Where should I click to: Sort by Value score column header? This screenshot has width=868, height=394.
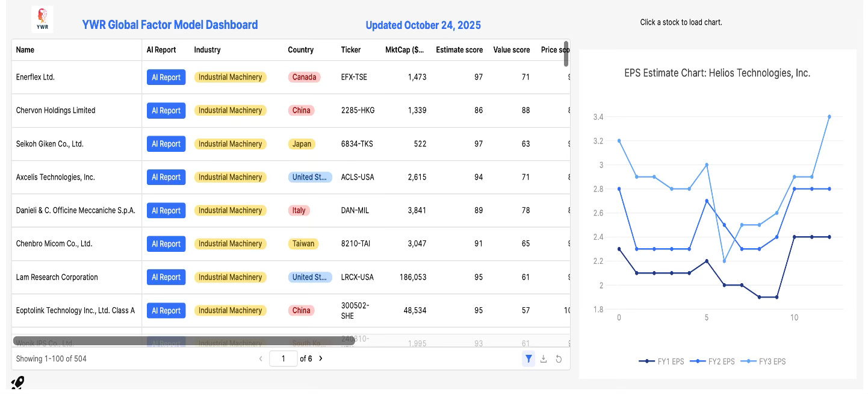(x=512, y=50)
